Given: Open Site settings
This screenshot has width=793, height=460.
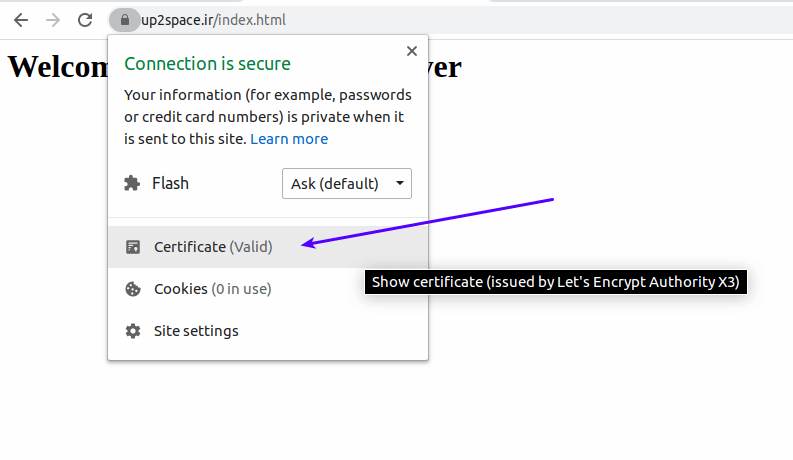Looking at the screenshot, I should (268, 331).
